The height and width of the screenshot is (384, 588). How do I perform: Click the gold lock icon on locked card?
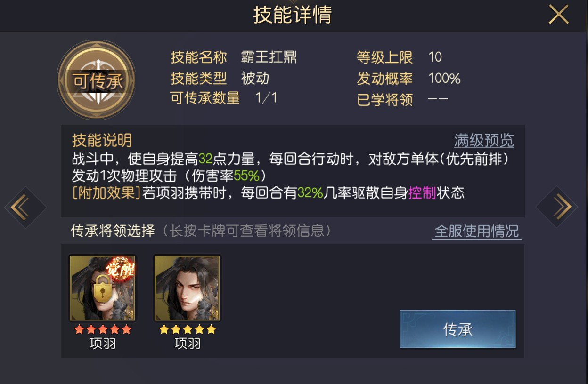(x=103, y=287)
